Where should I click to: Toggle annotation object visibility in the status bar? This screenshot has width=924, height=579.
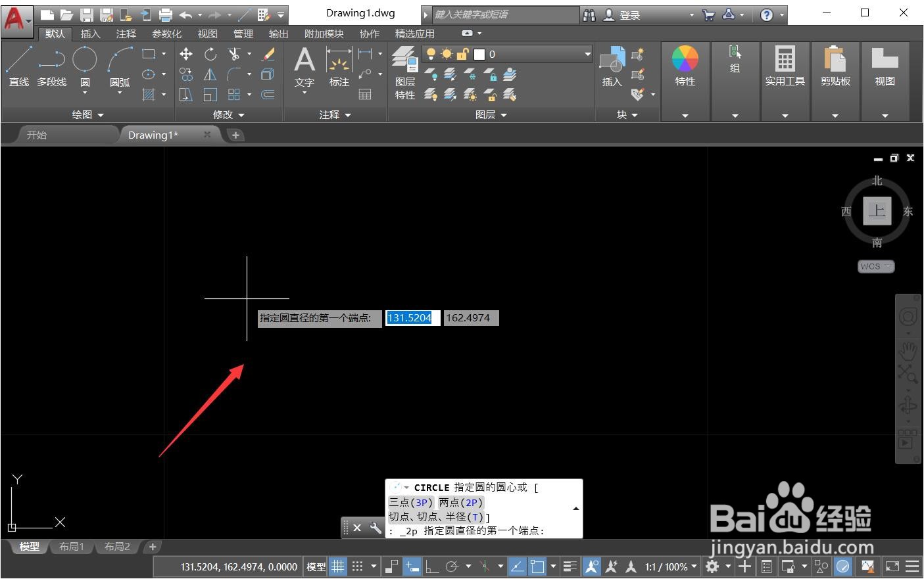coord(591,567)
